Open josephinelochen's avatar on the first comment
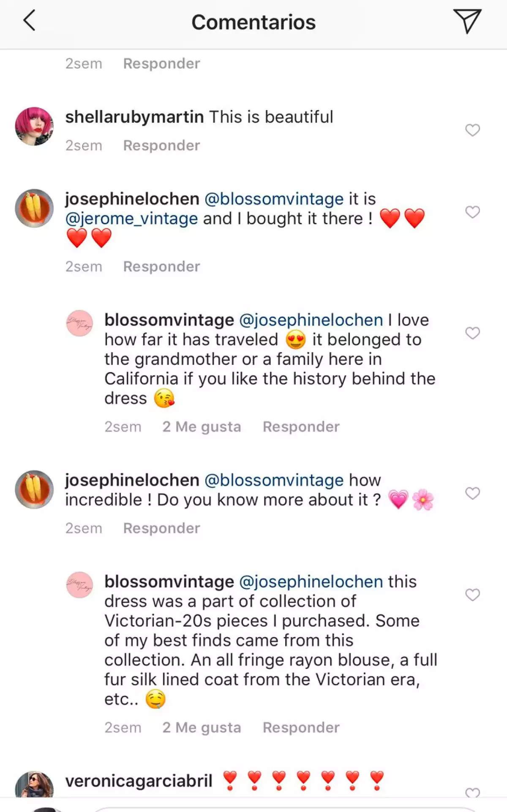The width and height of the screenshot is (507, 812). coord(34,208)
